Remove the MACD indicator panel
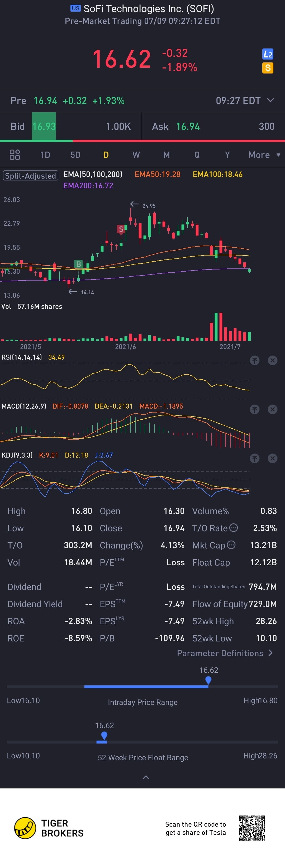 tap(273, 409)
